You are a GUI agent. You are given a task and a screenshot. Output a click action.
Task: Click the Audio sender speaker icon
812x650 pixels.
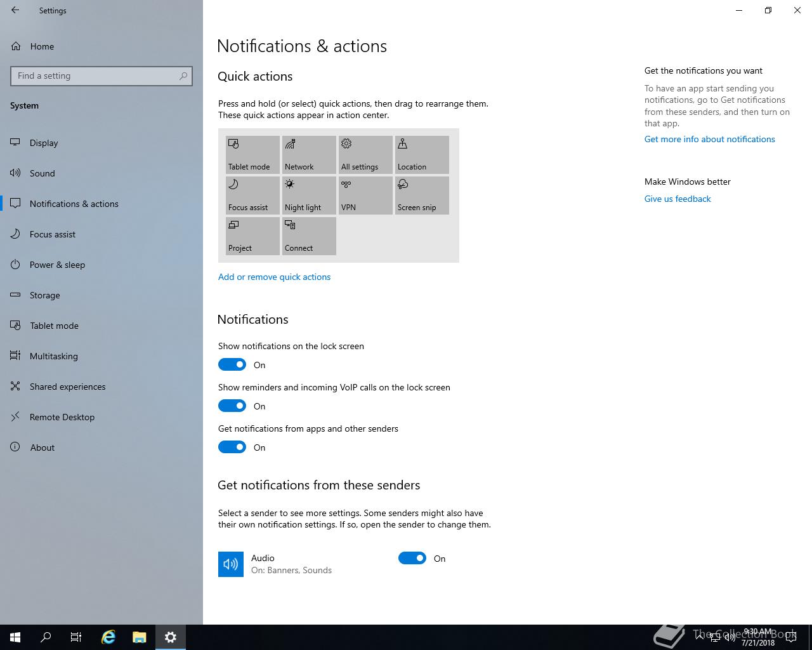pos(231,564)
